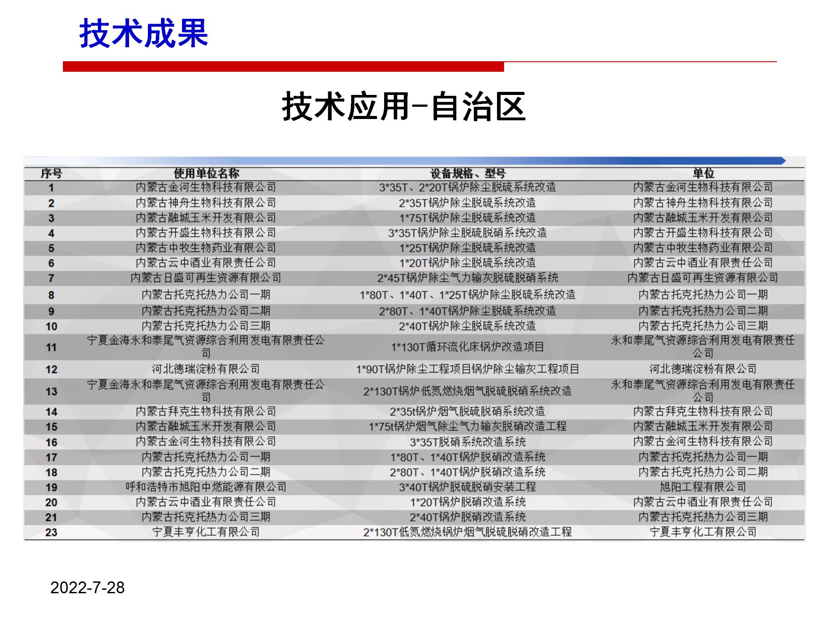Click the 设备规格、型号 column header

coord(468,173)
